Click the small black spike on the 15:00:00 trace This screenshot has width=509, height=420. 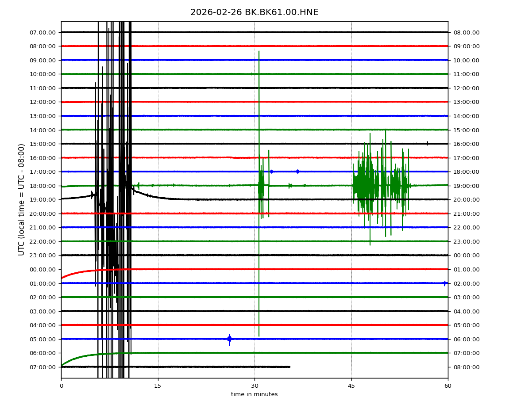click(x=427, y=143)
